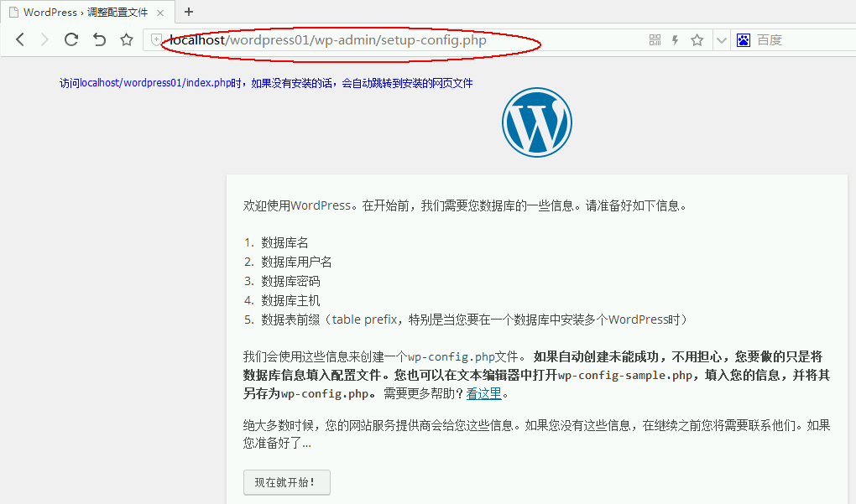Click the shield security icon in address bar
Image resolution: width=856 pixels, height=504 pixels.
coord(156,39)
